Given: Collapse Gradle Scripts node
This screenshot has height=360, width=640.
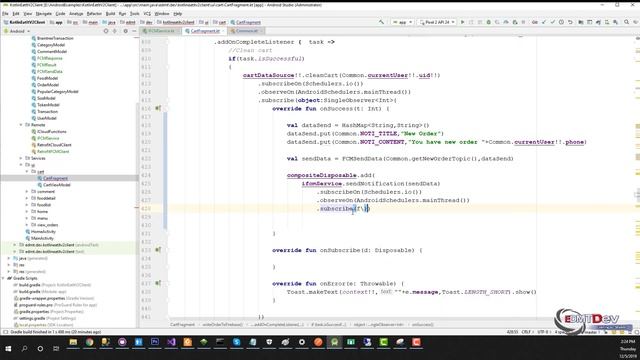Looking at the screenshot, I should click(3, 278).
